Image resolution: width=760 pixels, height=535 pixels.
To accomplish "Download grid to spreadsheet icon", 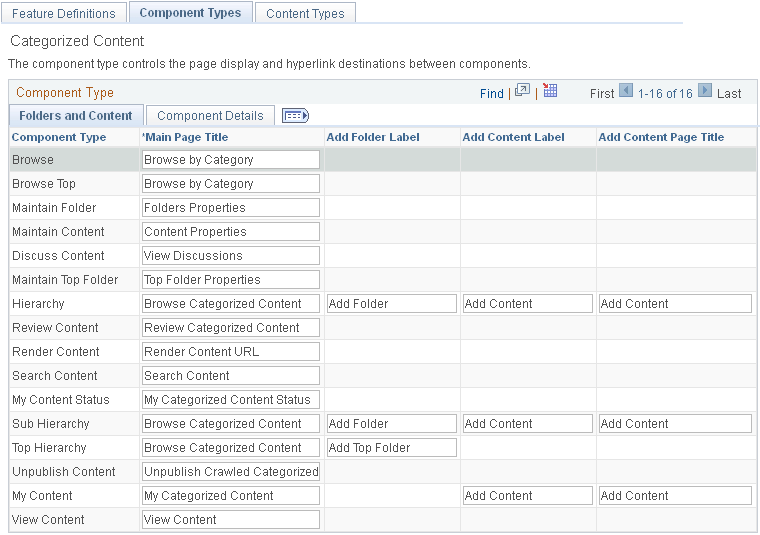I will [x=550, y=90].
